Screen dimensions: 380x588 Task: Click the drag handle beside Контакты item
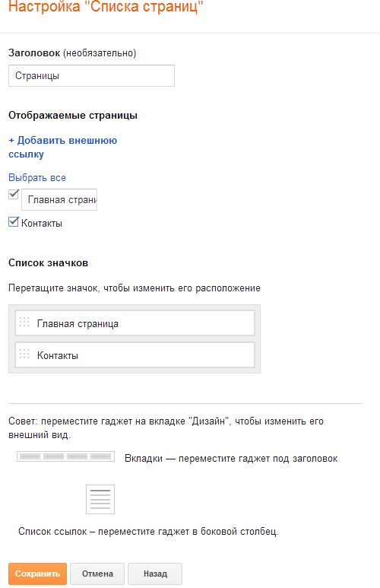click(x=24, y=354)
